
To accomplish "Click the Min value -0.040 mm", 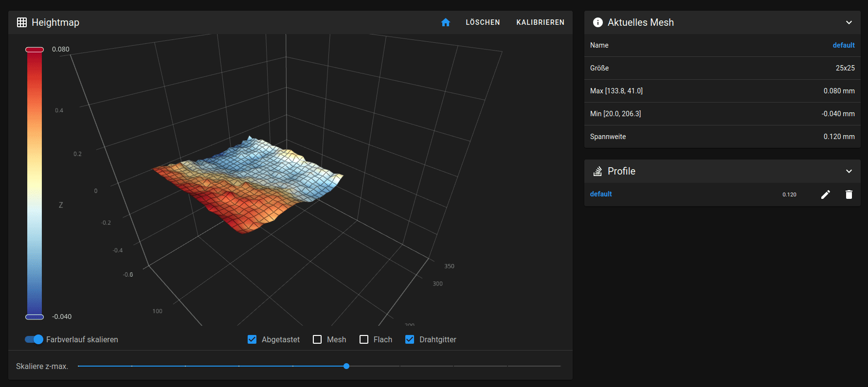I will pos(838,114).
